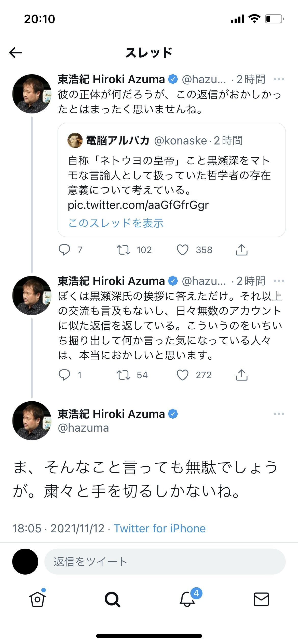Image resolution: width=298 pixels, height=644 pixels.
Task: Open more options on the second tweet
Action: click(x=279, y=281)
